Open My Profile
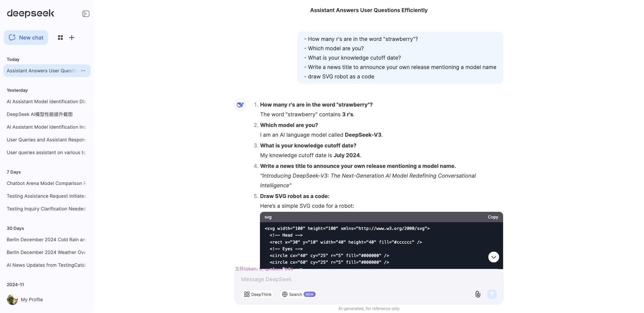 click(32, 300)
